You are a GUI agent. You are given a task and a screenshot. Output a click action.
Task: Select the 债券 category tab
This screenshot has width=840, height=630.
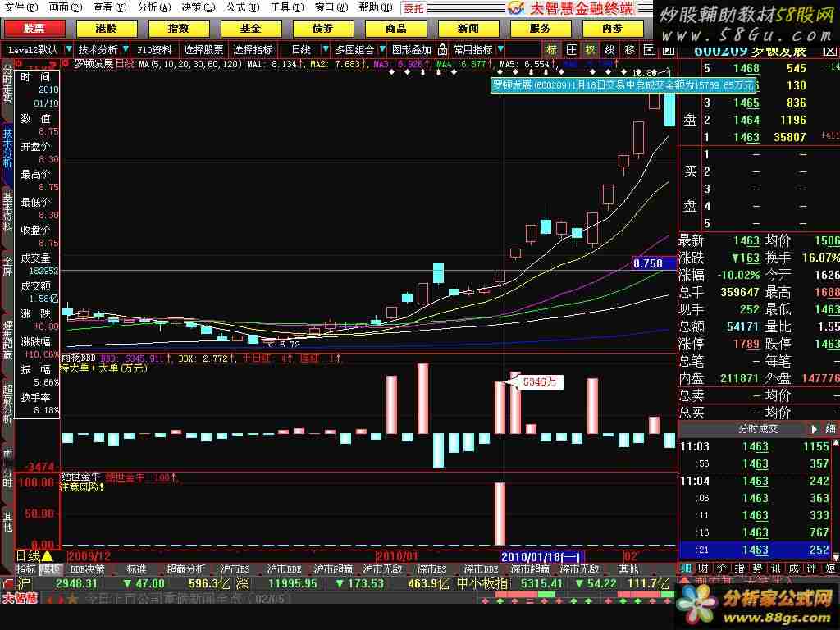323,29
